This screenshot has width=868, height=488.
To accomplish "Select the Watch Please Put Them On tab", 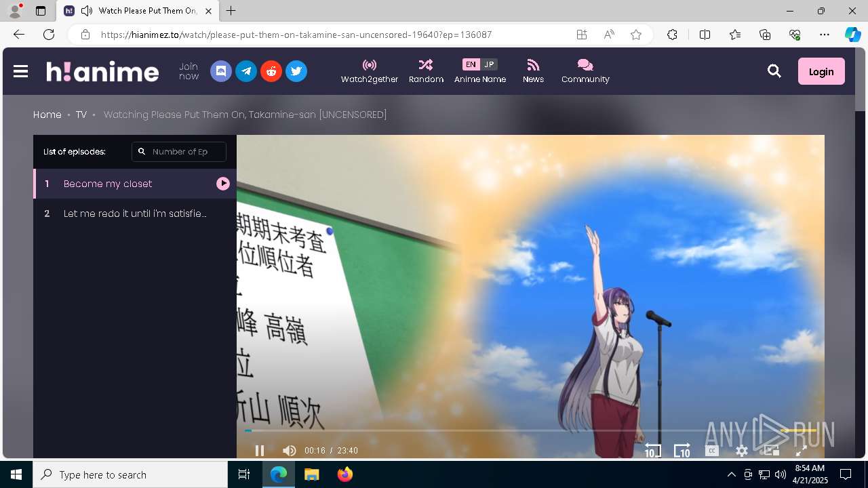I will [x=138, y=11].
